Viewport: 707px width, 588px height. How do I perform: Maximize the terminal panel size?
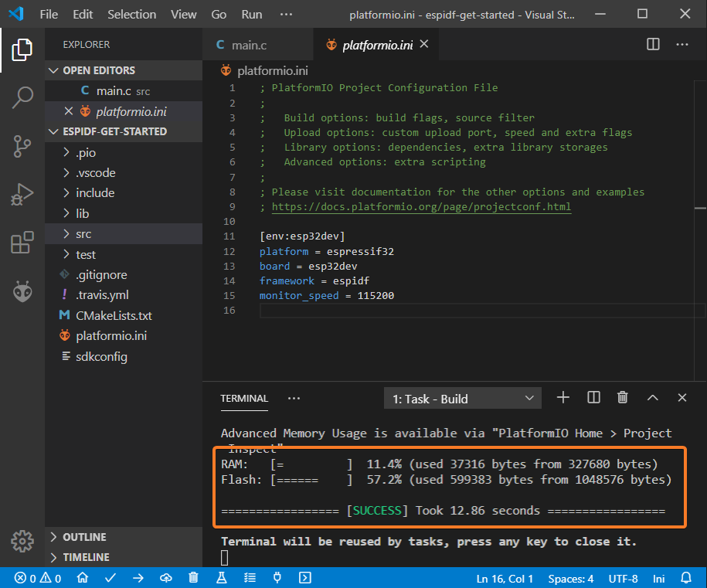[x=652, y=398]
